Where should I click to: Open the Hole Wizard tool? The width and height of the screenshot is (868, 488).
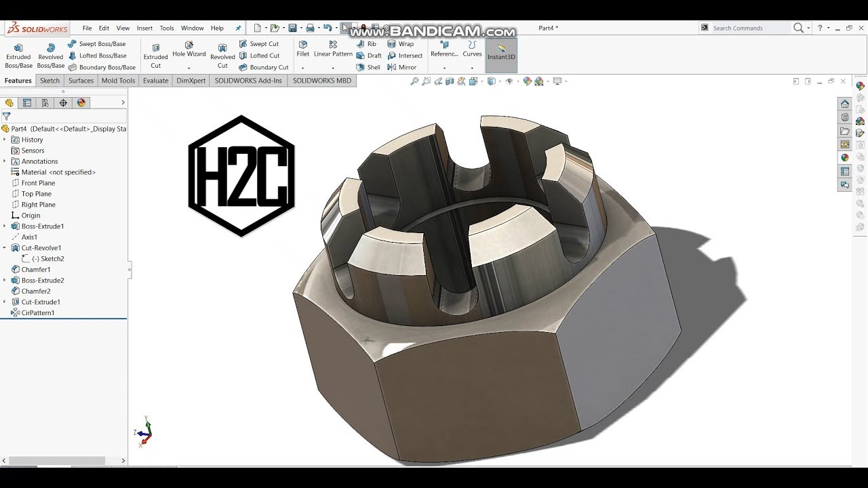pos(189,49)
